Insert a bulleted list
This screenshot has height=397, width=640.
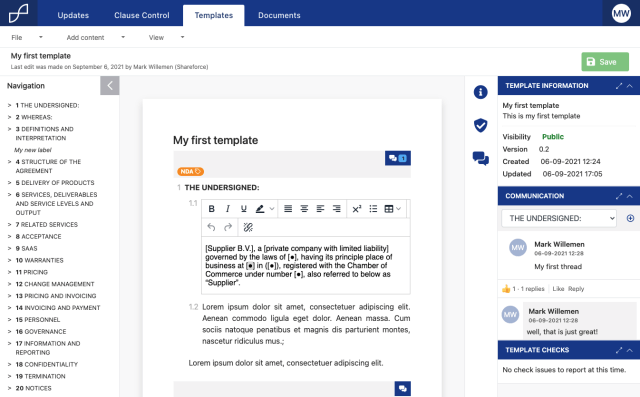click(x=373, y=209)
